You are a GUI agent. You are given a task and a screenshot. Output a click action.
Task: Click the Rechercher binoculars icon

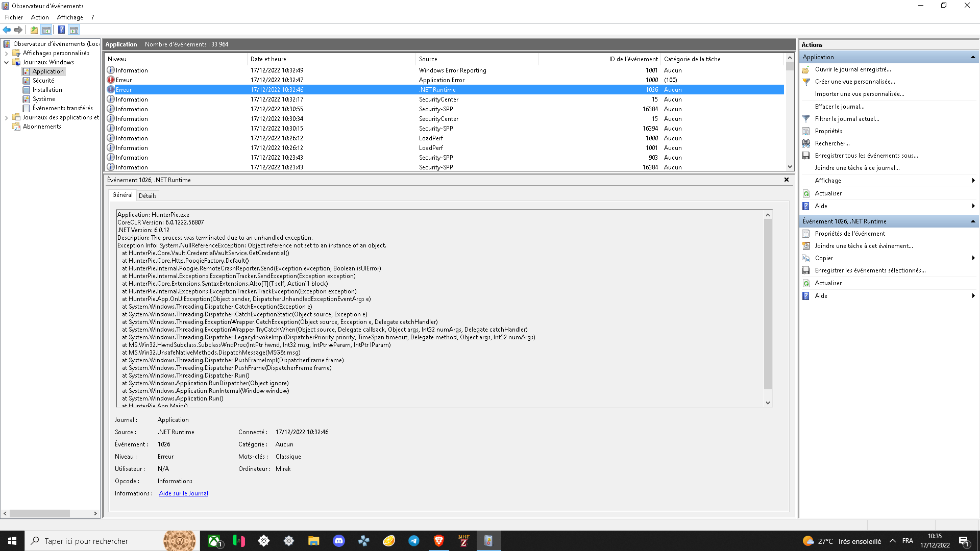[806, 143]
